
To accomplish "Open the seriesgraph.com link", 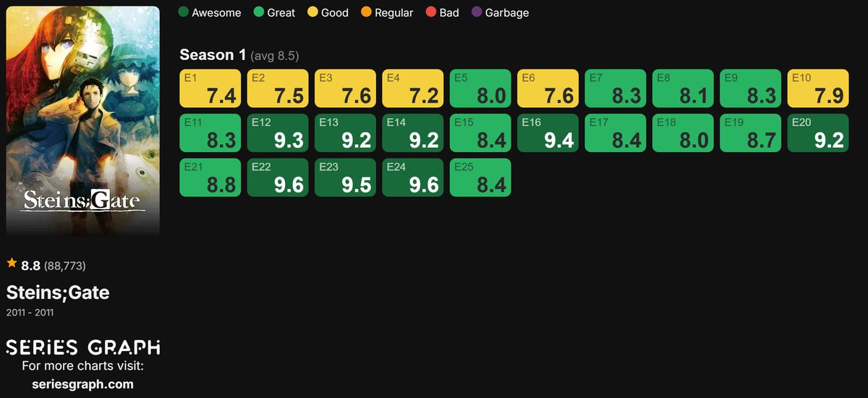I will [x=83, y=384].
